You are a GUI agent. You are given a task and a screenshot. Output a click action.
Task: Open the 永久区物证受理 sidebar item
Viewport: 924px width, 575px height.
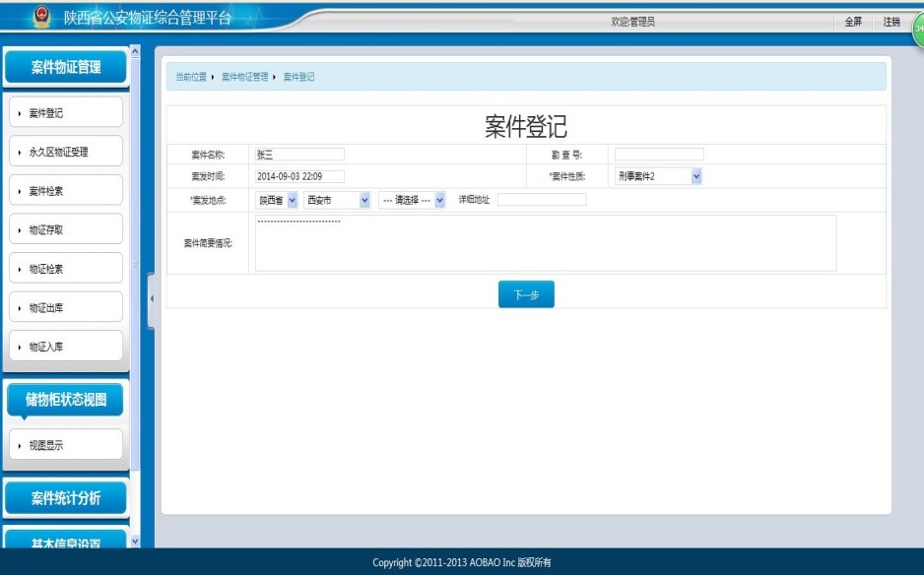(66, 152)
